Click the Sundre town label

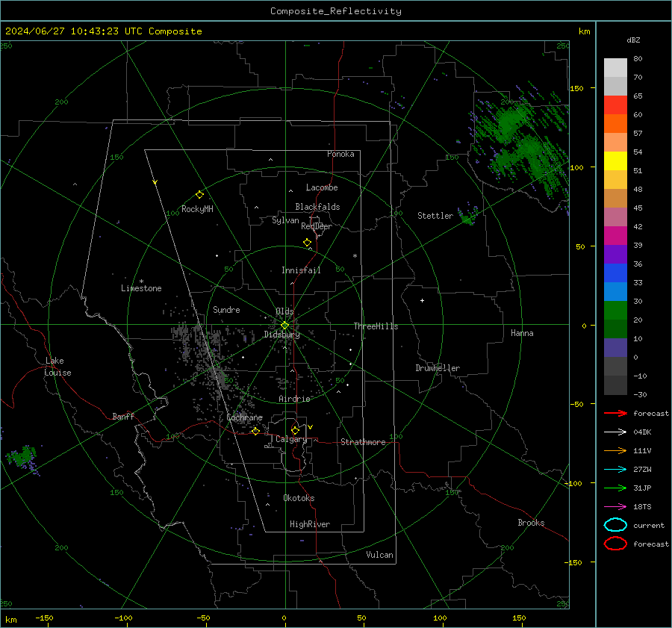coord(226,309)
